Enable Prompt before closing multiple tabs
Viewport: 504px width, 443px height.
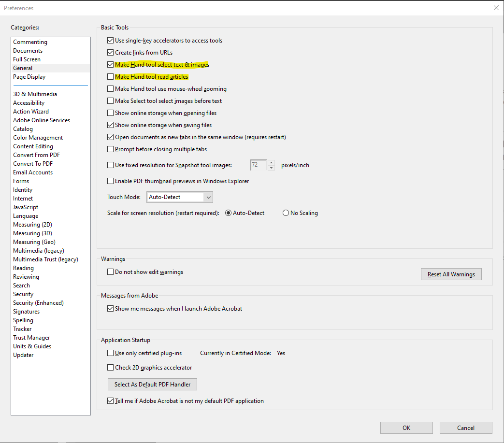110,149
